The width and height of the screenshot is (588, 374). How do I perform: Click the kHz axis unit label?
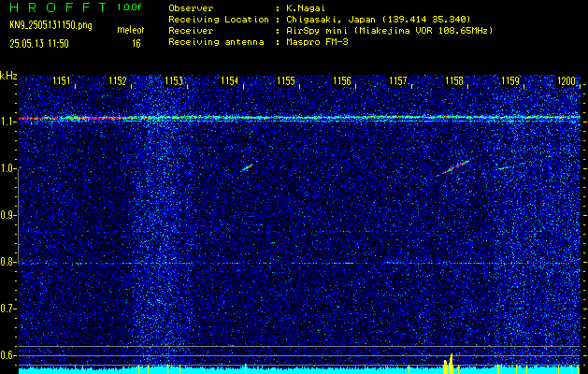9,76
